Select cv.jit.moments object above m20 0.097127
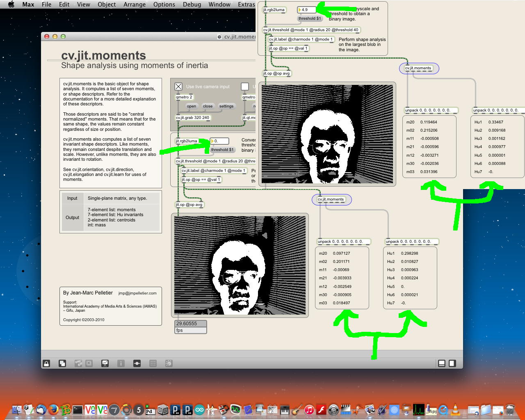The height and width of the screenshot is (420, 525). pos(331,200)
